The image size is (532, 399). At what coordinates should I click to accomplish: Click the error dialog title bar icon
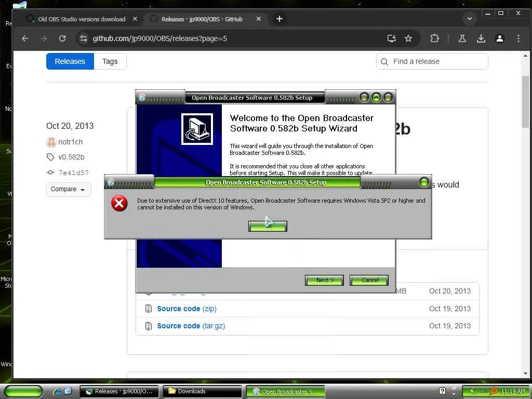pyautogui.click(x=111, y=182)
